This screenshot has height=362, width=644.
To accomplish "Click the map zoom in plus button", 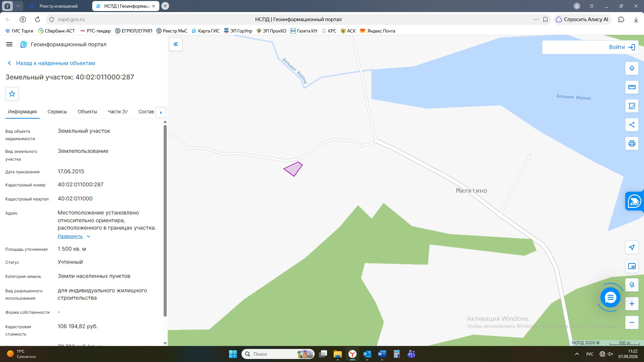I will 632,304.
